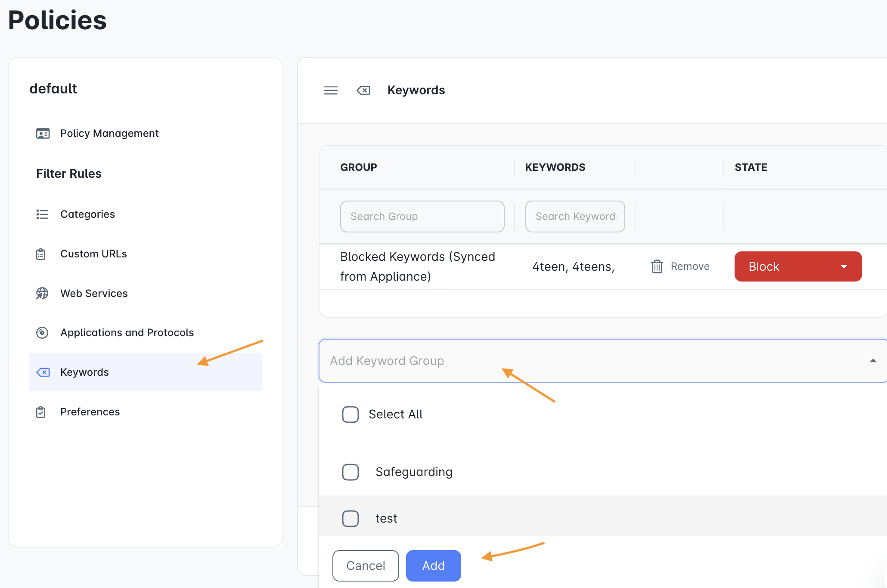Click the Applications and Protocols target icon

coord(42,333)
